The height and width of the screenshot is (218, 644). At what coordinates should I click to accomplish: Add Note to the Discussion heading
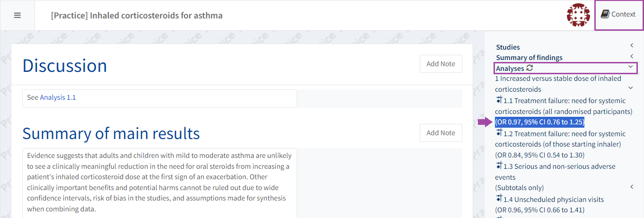(441, 64)
